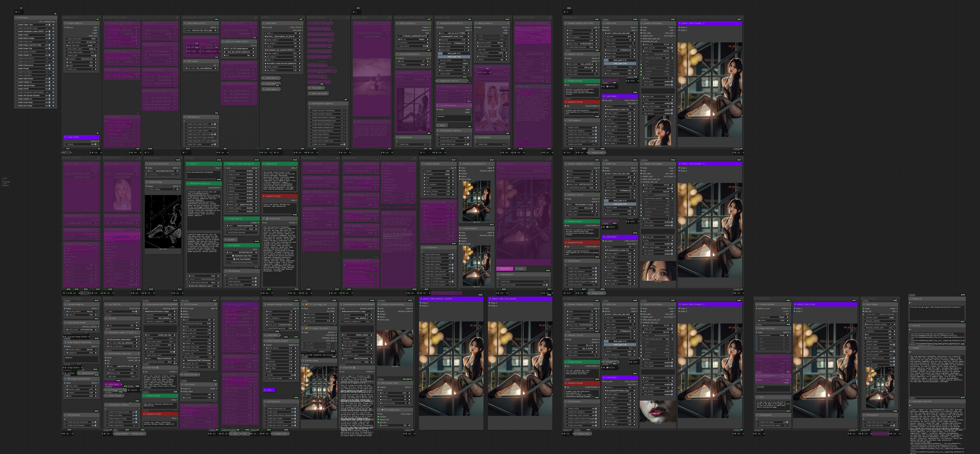Click collapse dot of Detailer (SEGS/pipe) in Detailer (1)

(x=642, y=23)
